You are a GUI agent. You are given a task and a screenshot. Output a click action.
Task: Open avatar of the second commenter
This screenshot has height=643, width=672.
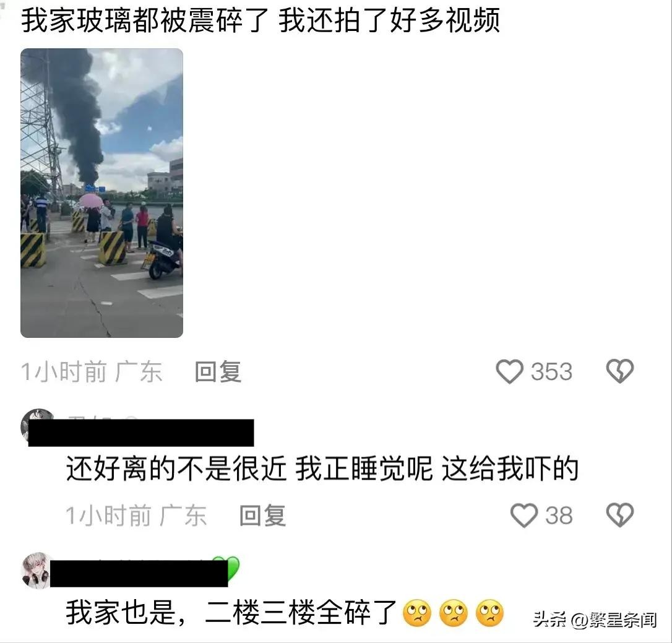pyautogui.click(x=37, y=425)
